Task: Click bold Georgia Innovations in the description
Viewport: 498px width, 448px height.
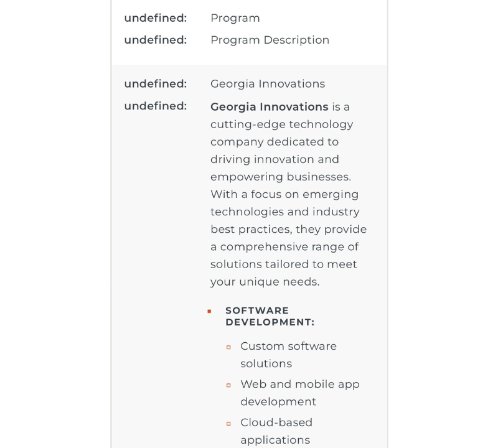Action: [269, 106]
